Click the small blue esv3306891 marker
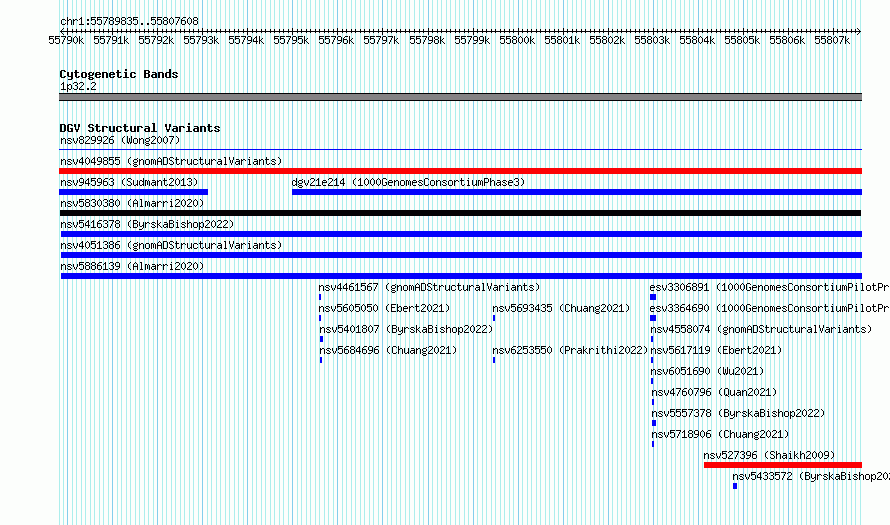 pyautogui.click(x=653, y=297)
